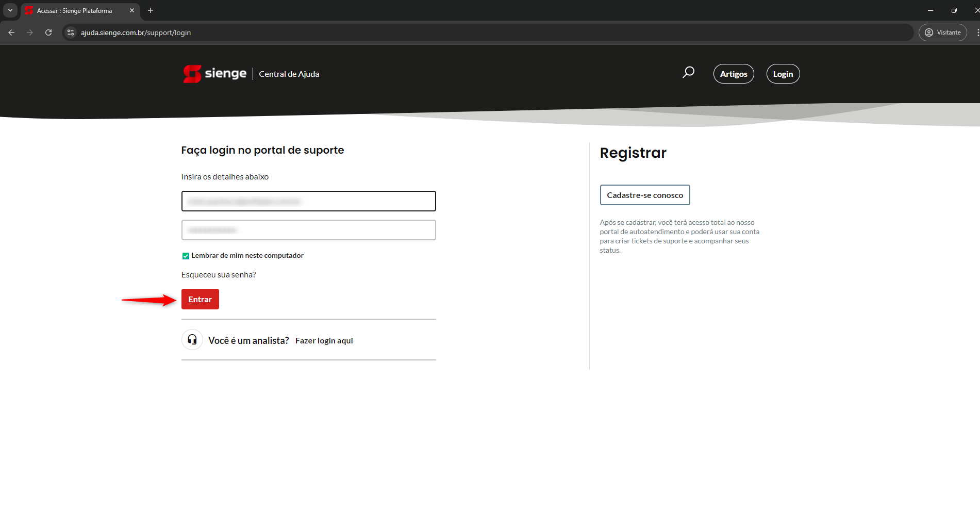Open the tab search dropdown arrow
This screenshot has width=980, height=527.
point(10,10)
